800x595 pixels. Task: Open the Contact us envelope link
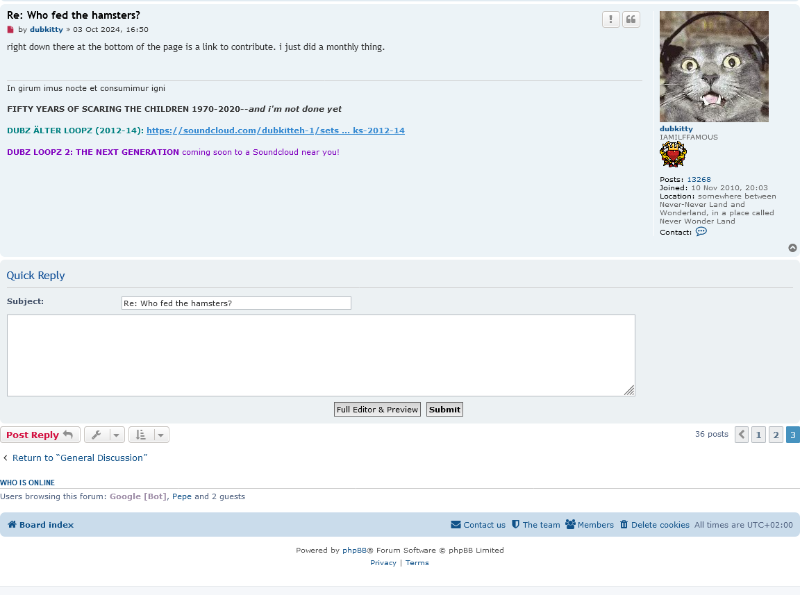478,525
